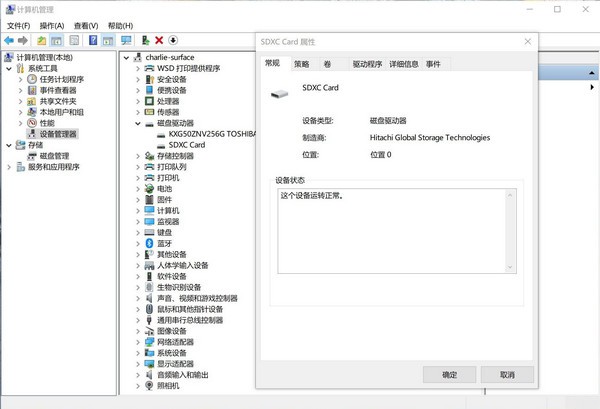This screenshot has height=409, width=600.
Task: Switch to the 详细信息 tab
Action: click(x=404, y=64)
